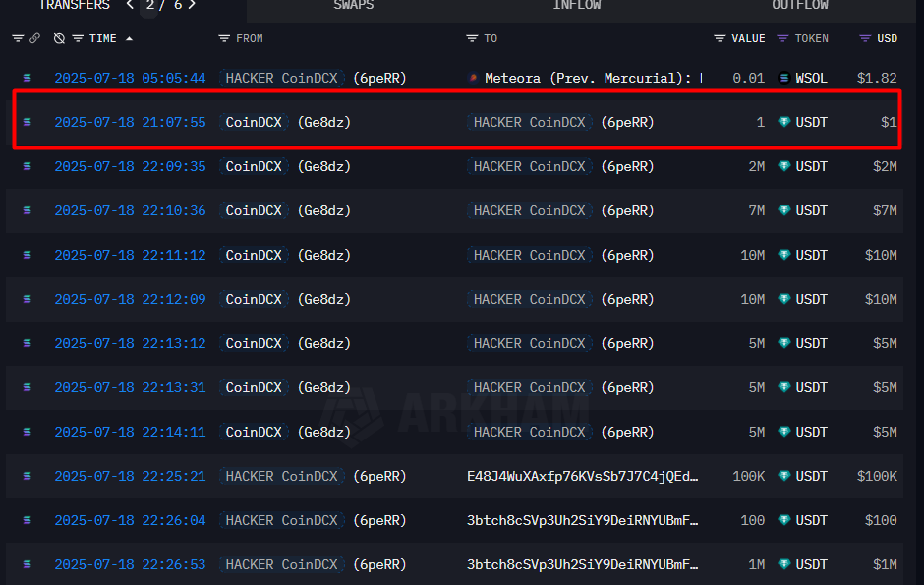Screen dimensions: 924x585
Task: Click the 10M value at 22:11:12
Action: (x=753, y=255)
